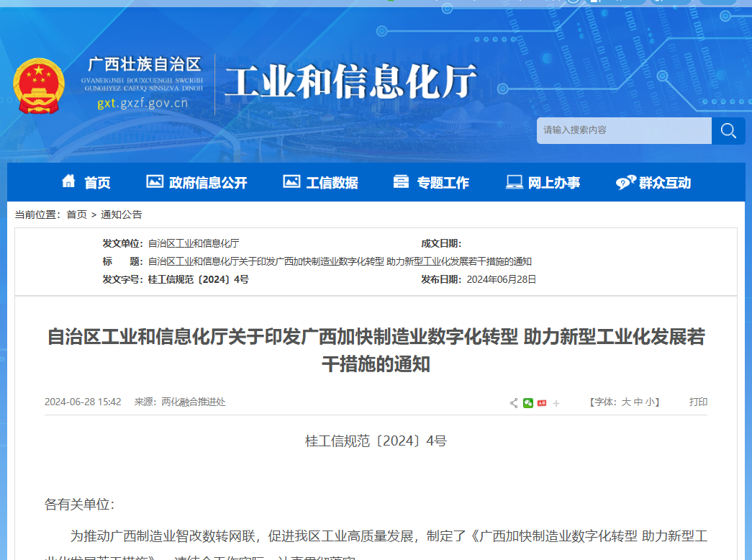Image resolution: width=752 pixels, height=560 pixels.
Task: Click the plus icon for more sharing options
Action: pyautogui.click(x=556, y=402)
